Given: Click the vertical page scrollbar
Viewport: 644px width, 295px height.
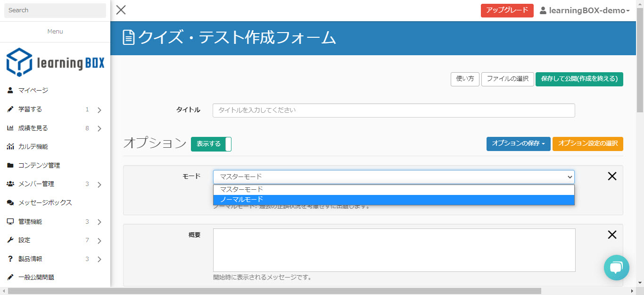Looking at the screenshot, I should click(x=640, y=59).
